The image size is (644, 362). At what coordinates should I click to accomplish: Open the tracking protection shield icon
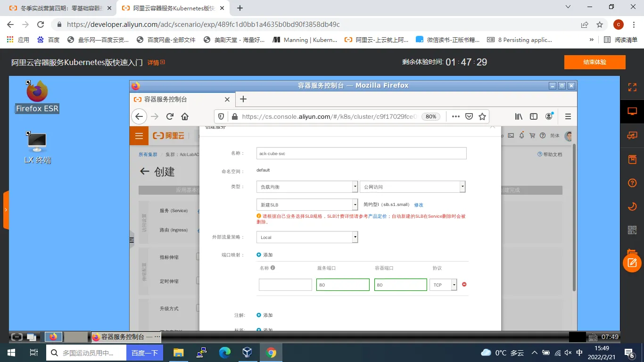(x=221, y=116)
